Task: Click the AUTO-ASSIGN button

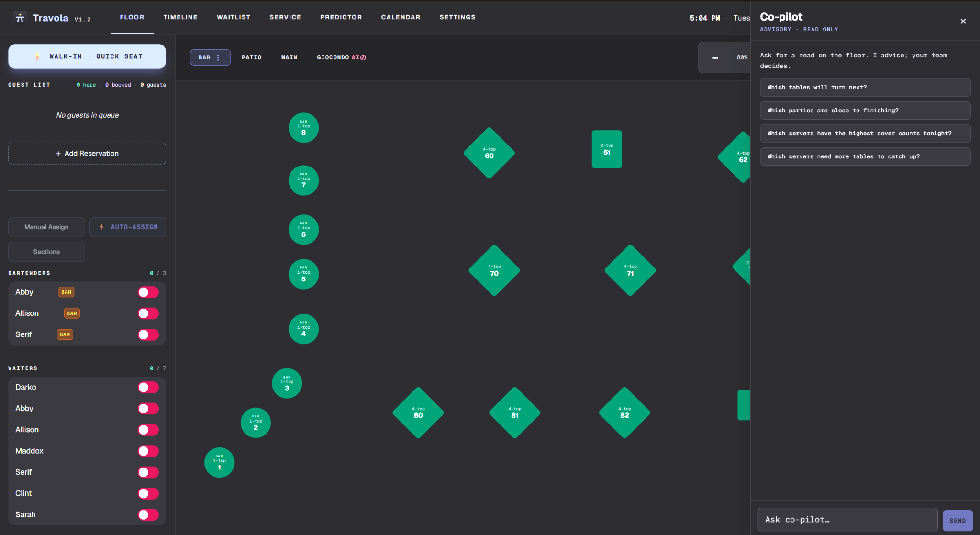Action: click(x=128, y=227)
